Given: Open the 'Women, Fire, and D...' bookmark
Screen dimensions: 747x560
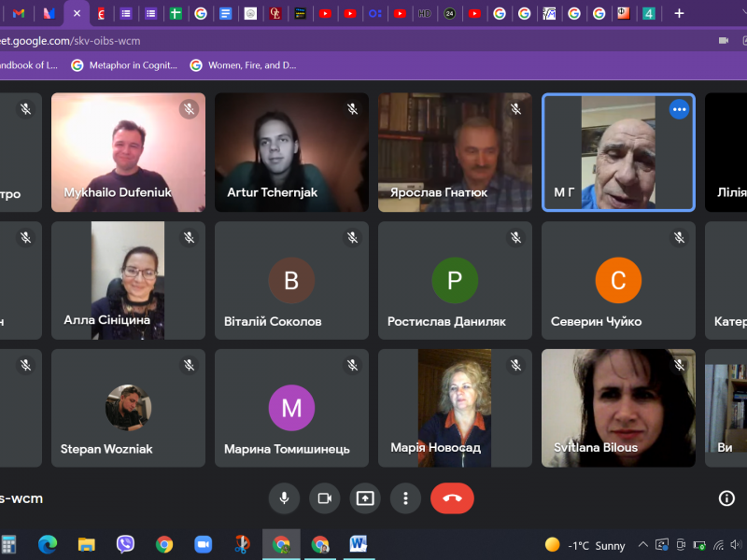Looking at the screenshot, I should click(243, 65).
